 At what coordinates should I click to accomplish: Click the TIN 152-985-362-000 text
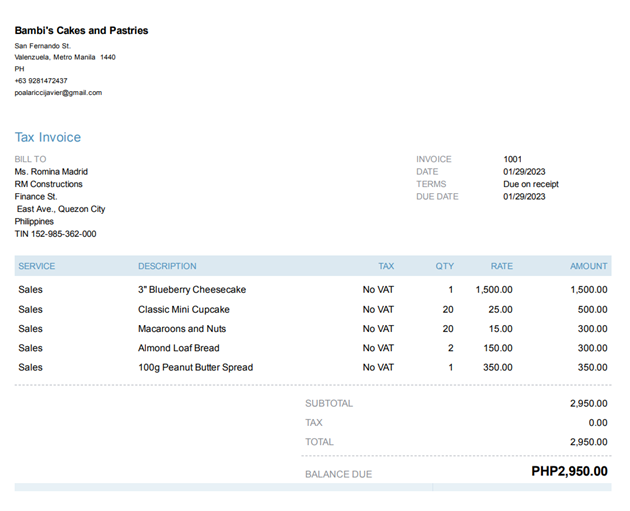[55, 234]
